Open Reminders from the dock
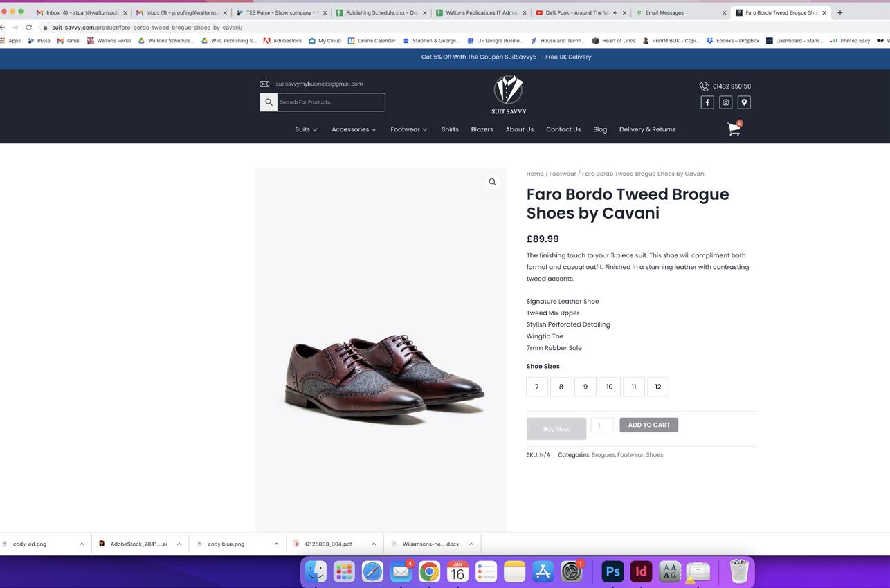This screenshot has width=890, height=588. tap(486, 572)
